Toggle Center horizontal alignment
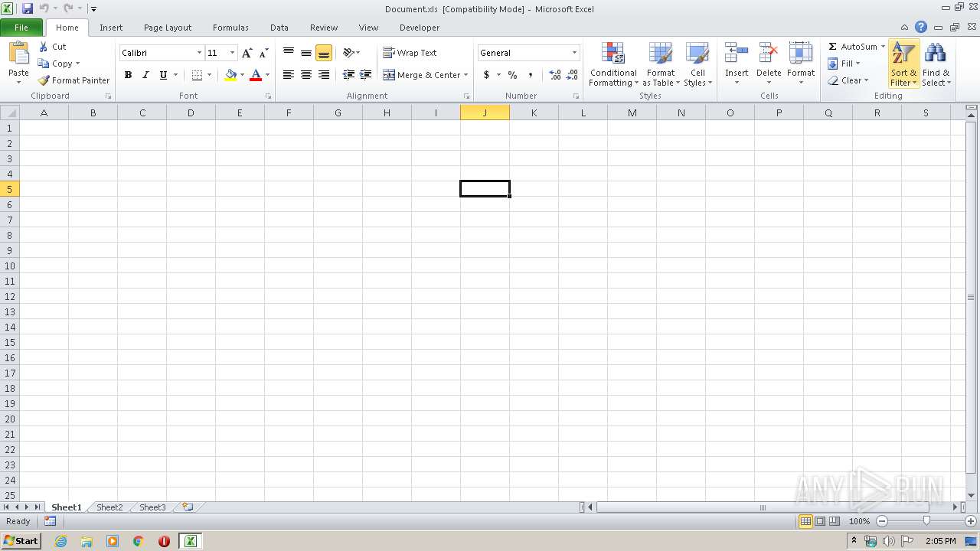980x551 pixels. point(306,75)
